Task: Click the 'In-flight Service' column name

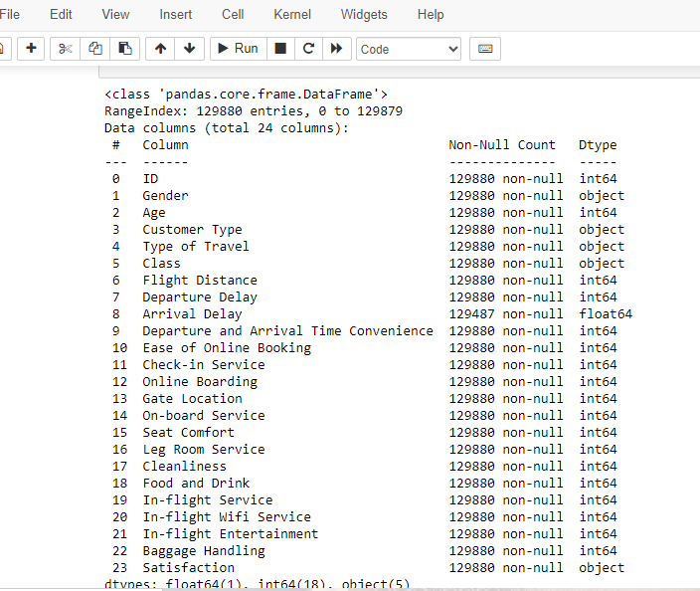Action: pos(208,500)
